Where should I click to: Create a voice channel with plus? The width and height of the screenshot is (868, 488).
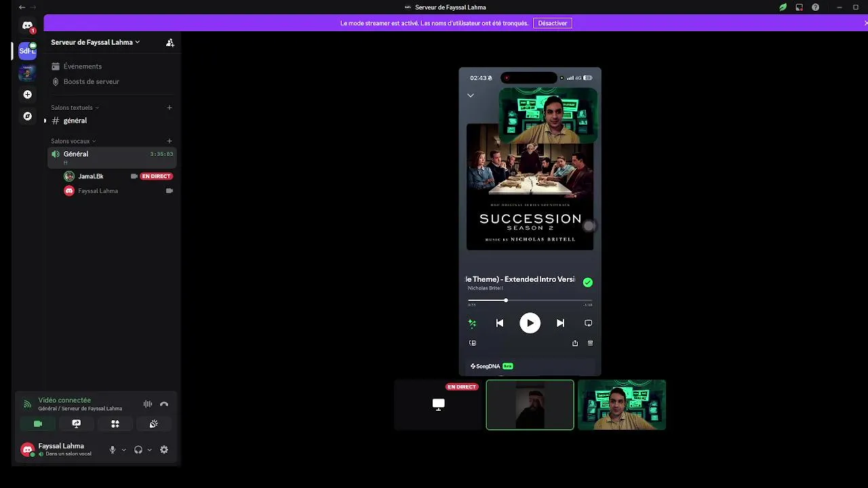click(x=170, y=141)
